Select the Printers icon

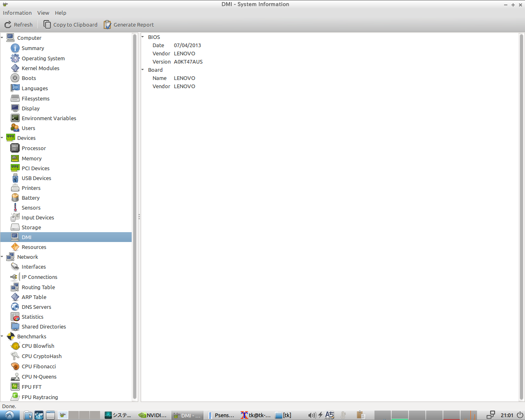(15, 188)
